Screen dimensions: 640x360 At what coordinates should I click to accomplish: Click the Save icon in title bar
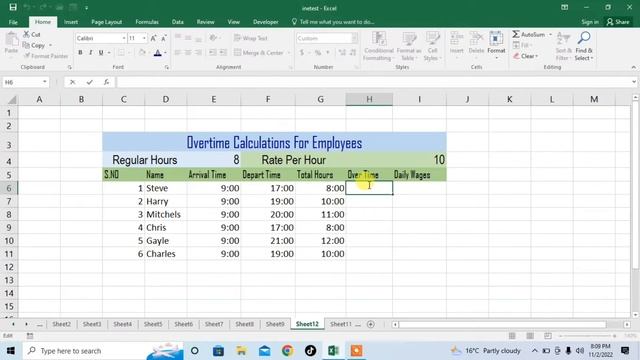click(x=13, y=7)
